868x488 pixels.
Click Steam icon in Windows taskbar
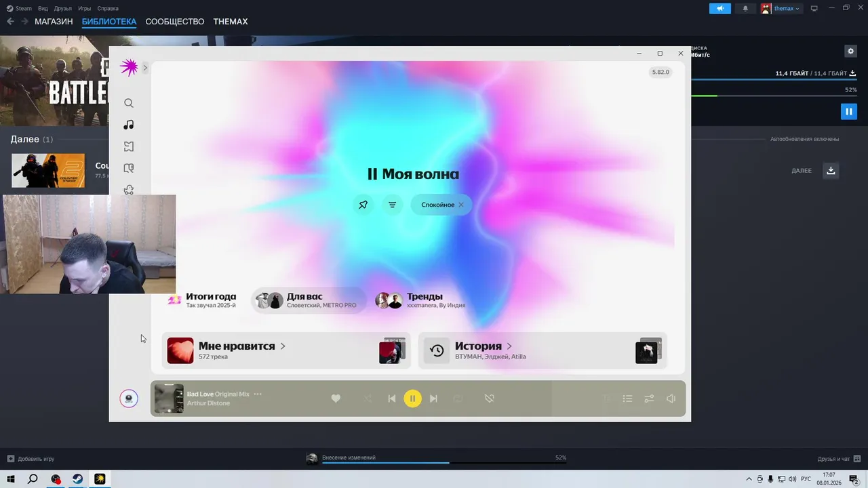tap(78, 479)
